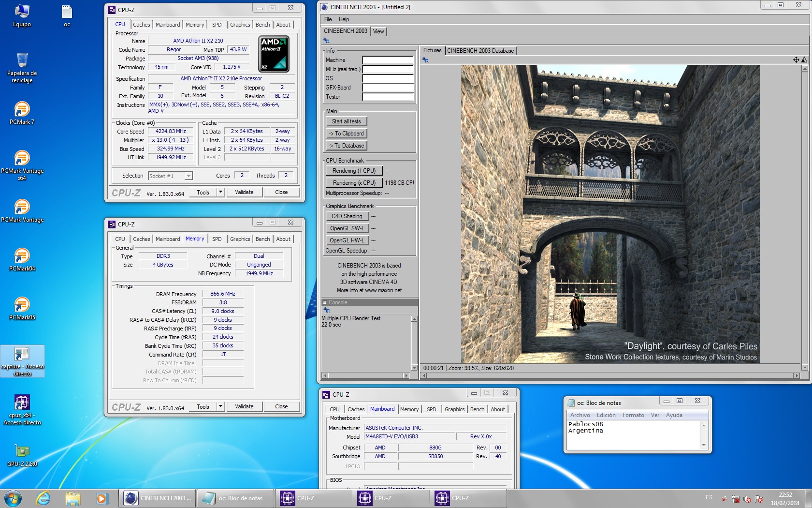The image size is (812, 508).
Task: Click the pin icon in Pictures panel
Action: coord(425,60)
